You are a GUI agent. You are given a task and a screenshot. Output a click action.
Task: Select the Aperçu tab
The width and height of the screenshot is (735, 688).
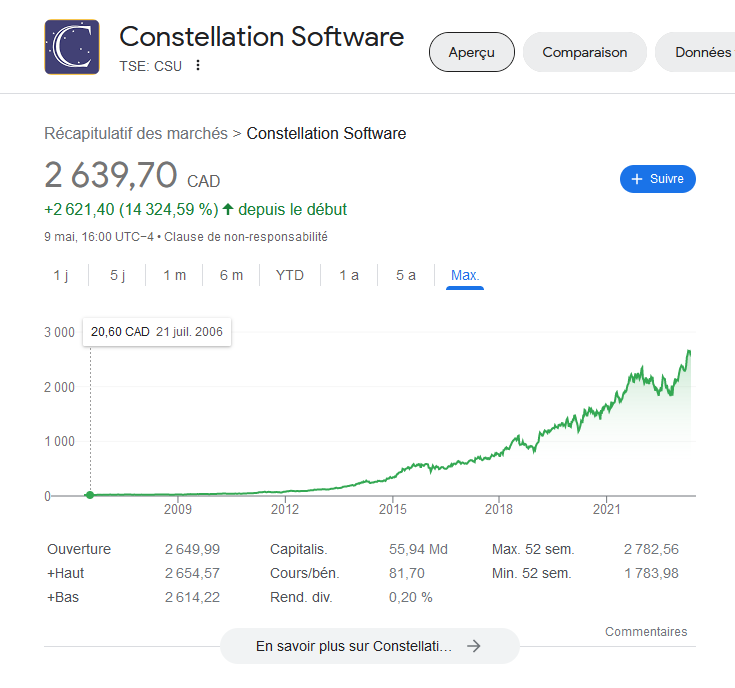point(471,52)
